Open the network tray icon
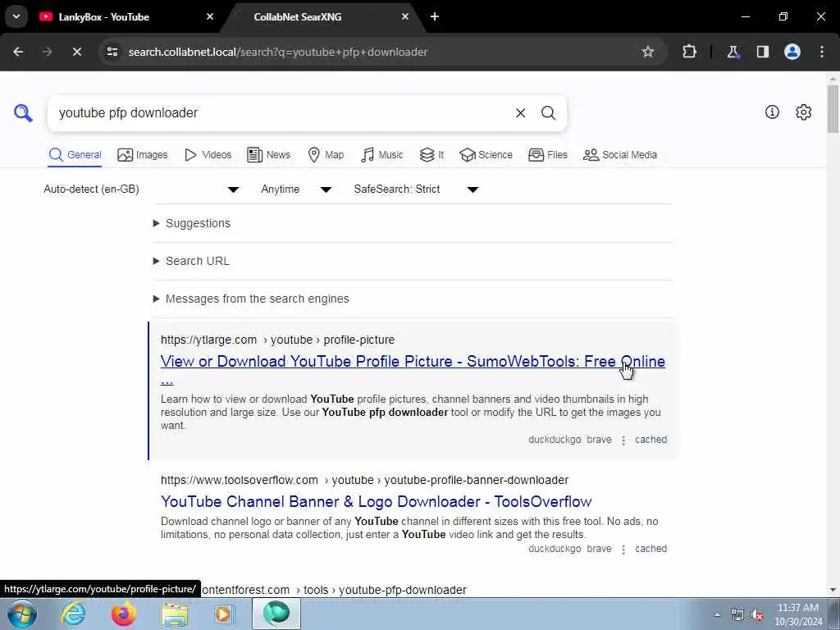This screenshot has height=630, width=840. tap(737, 615)
